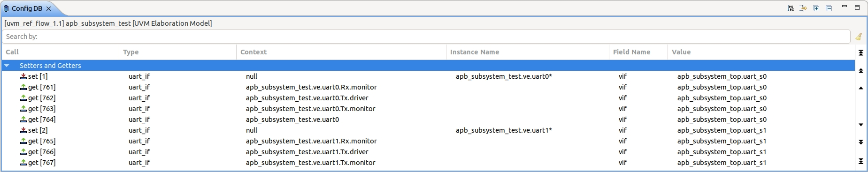The image size is (868, 172).
Task: Clear search with the broom icon
Action: click(x=859, y=37)
